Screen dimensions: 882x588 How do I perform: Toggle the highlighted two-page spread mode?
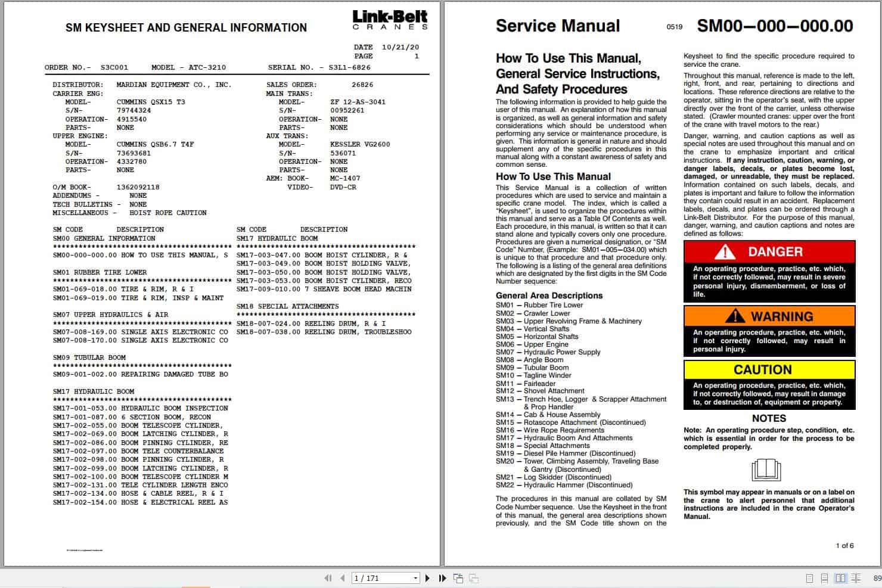(x=840, y=578)
